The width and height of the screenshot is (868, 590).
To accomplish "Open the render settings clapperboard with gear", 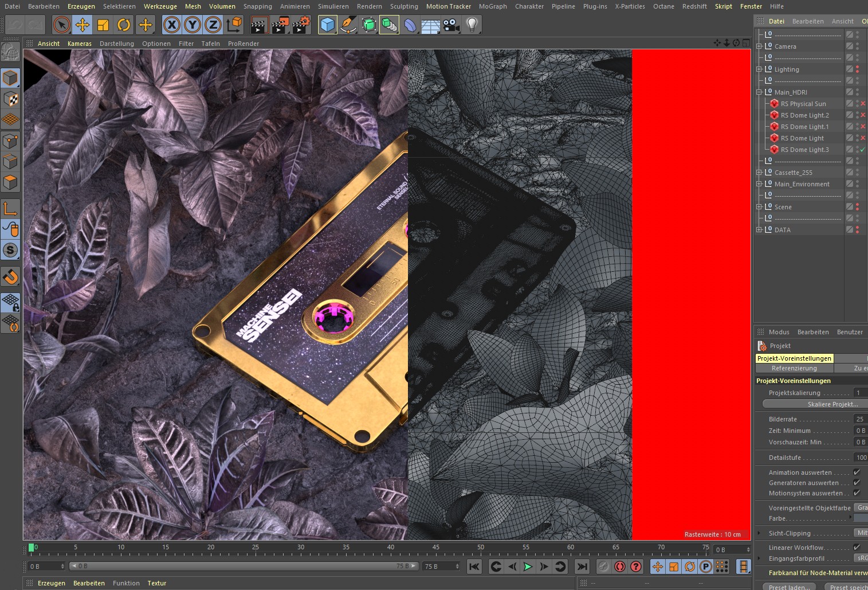I will coord(301,25).
